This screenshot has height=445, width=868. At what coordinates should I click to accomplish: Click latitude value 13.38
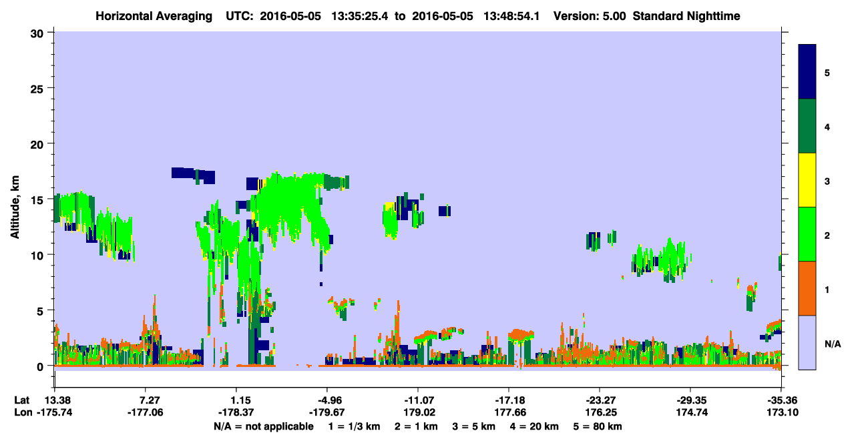click(54, 400)
